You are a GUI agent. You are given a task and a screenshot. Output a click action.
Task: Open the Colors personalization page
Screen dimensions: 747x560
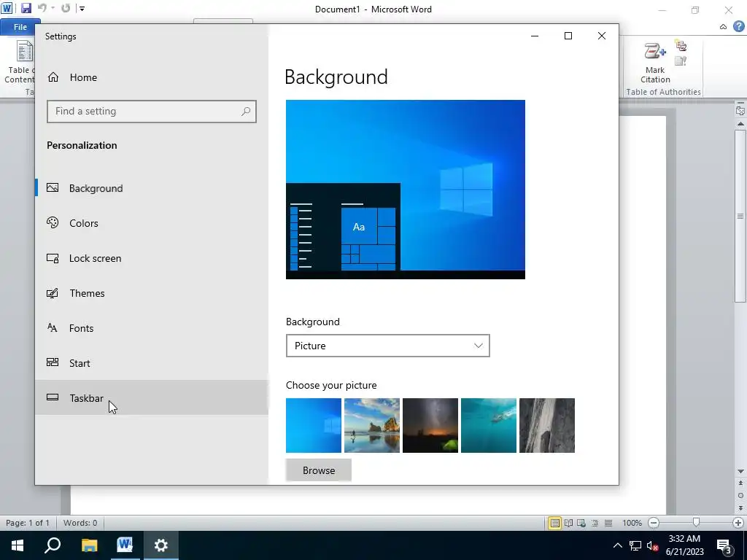(152, 223)
